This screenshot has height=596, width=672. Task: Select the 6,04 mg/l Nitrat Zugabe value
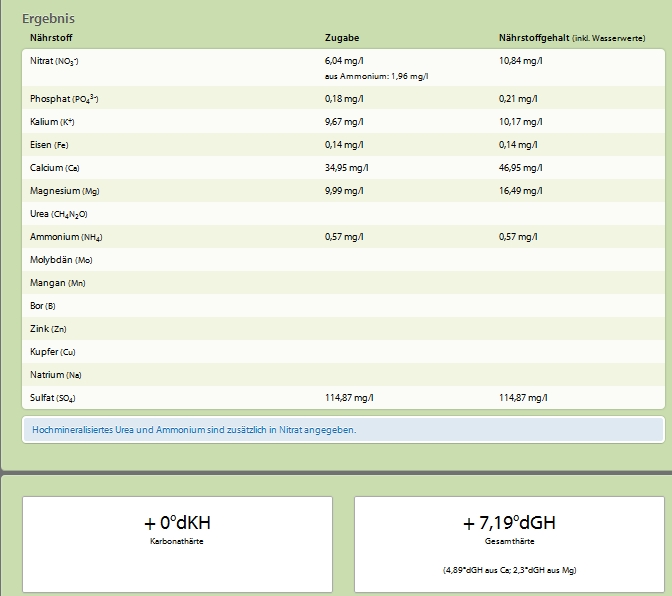coord(344,61)
